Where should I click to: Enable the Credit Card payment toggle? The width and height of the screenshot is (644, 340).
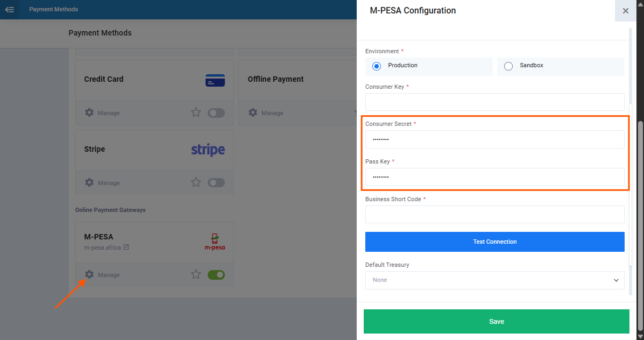pos(216,113)
